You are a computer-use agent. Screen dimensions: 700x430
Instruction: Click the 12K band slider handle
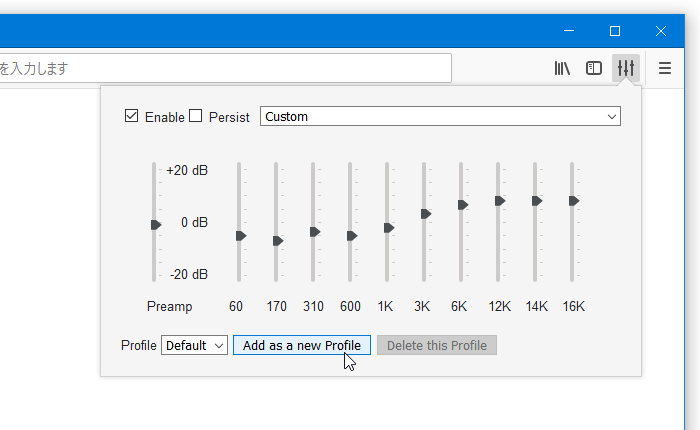click(500, 201)
